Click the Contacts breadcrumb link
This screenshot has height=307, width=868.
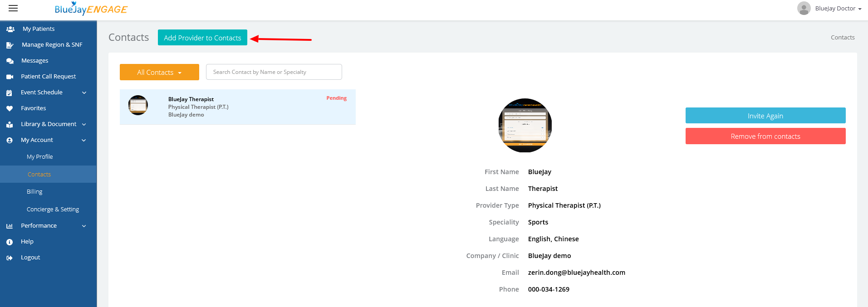843,37
